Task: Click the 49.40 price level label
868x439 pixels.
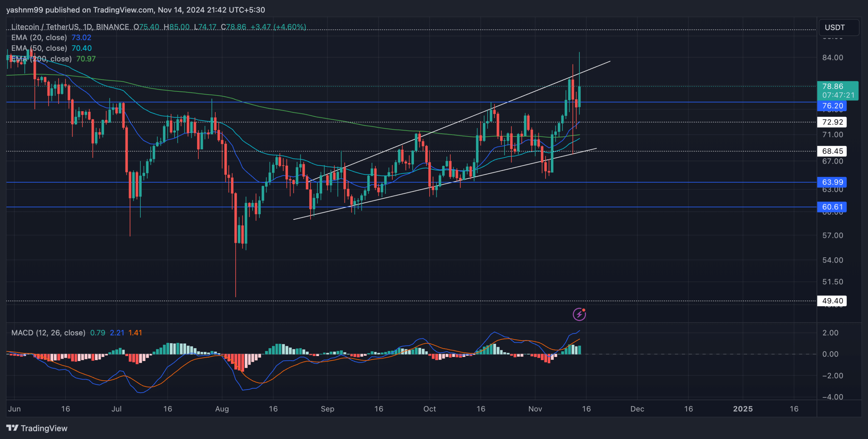Action: pyautogui.click(x=832, y=301)
